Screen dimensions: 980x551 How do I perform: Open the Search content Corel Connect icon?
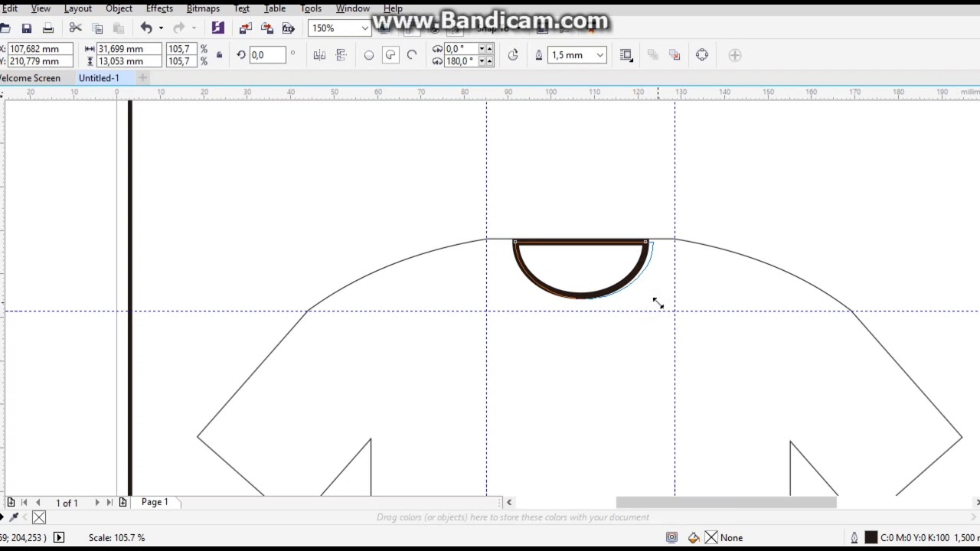point(218,28)
